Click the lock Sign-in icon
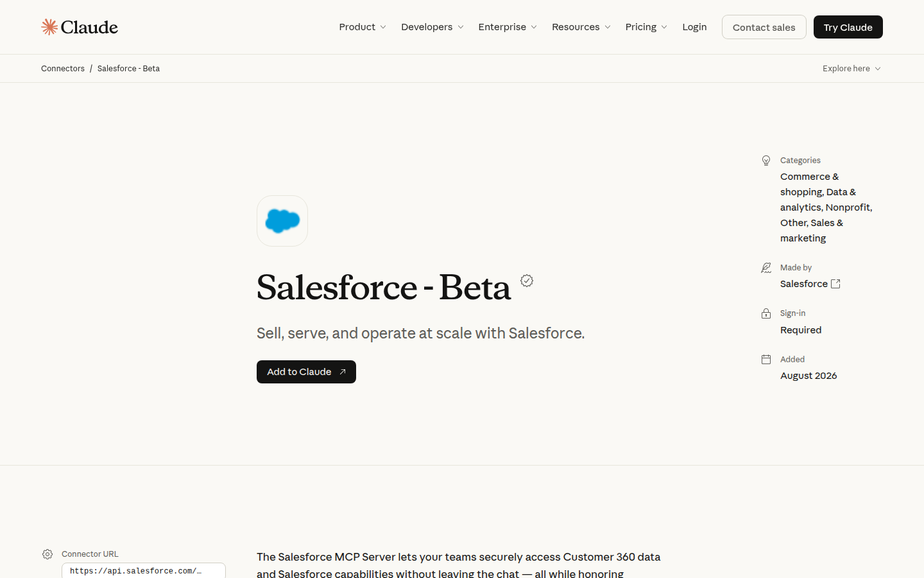The width and height of the screenshot is (924, 578). [x=766, y=313]
